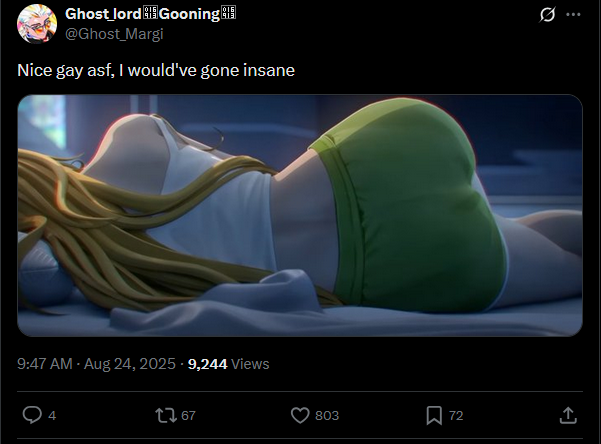Screen dimensions: 601x444
Task: Click the reply count of 4
Action: [x=52, y=416]
